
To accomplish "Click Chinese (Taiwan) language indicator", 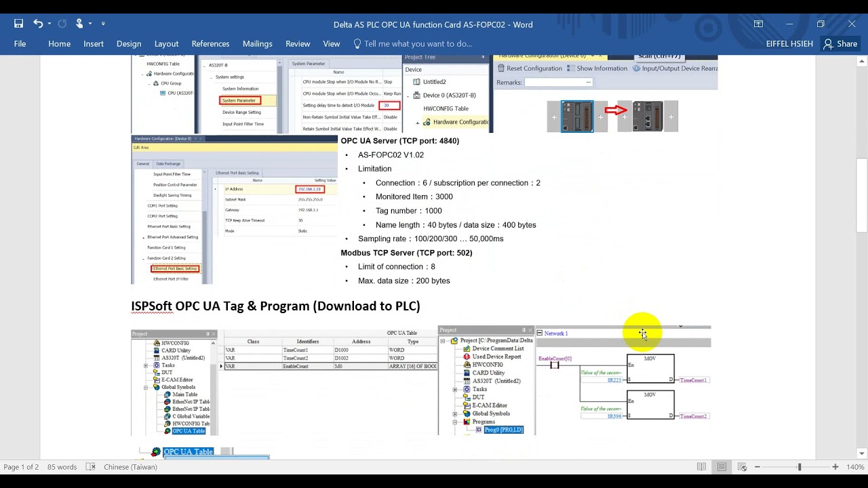I will coord(130,467).
